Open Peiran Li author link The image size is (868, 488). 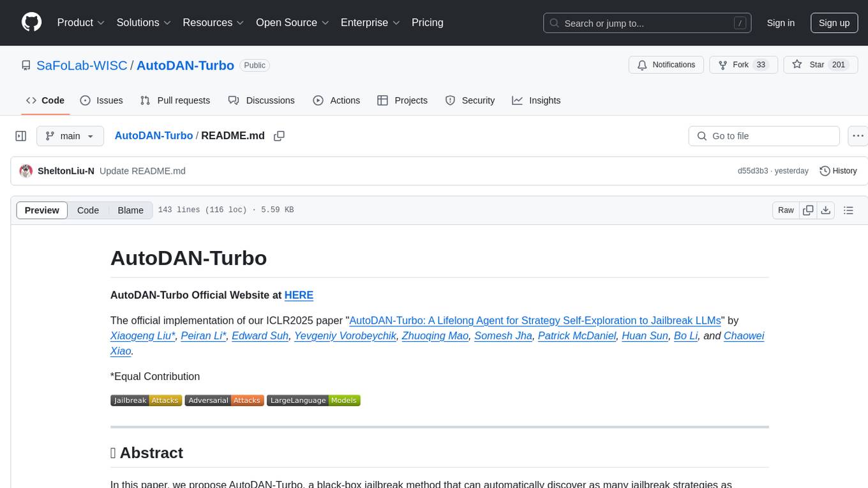(x=204, y=336)
